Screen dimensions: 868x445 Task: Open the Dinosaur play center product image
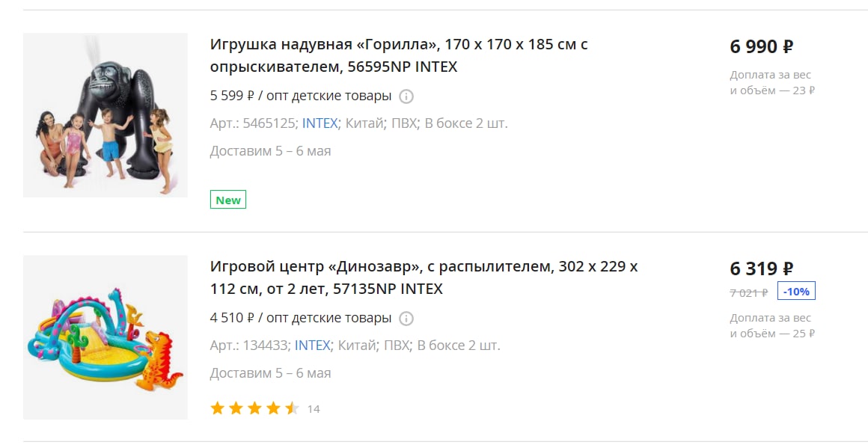(x=106, y=337)
